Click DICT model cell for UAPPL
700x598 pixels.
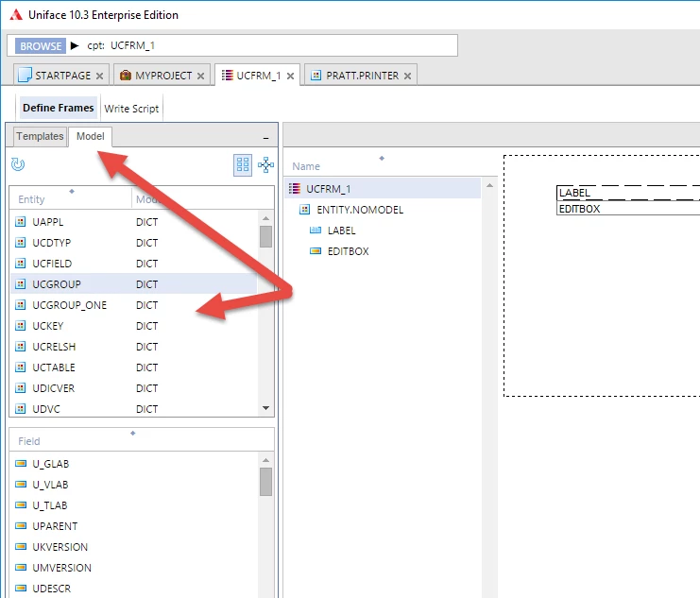(x=146, y=222)
